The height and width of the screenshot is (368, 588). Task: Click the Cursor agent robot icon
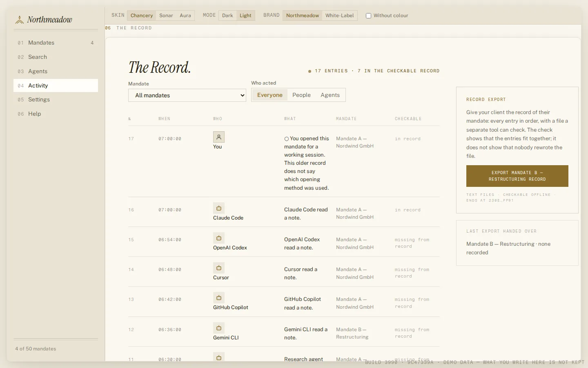click(x=219, y=268)
